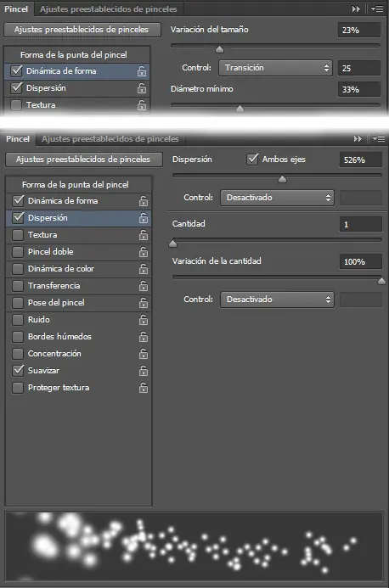Uncheck the Suavizar checkbox
This screenshot has height=588, width=389.
pyautogui.click(x=18, y=371)
